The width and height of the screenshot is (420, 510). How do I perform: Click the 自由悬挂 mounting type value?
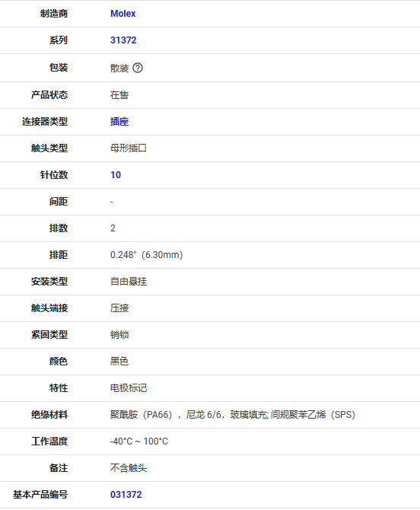[129, 282]
